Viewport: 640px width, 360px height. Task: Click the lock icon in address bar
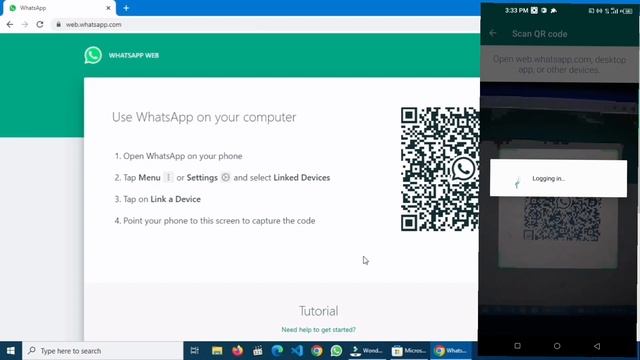click(58, 24)
